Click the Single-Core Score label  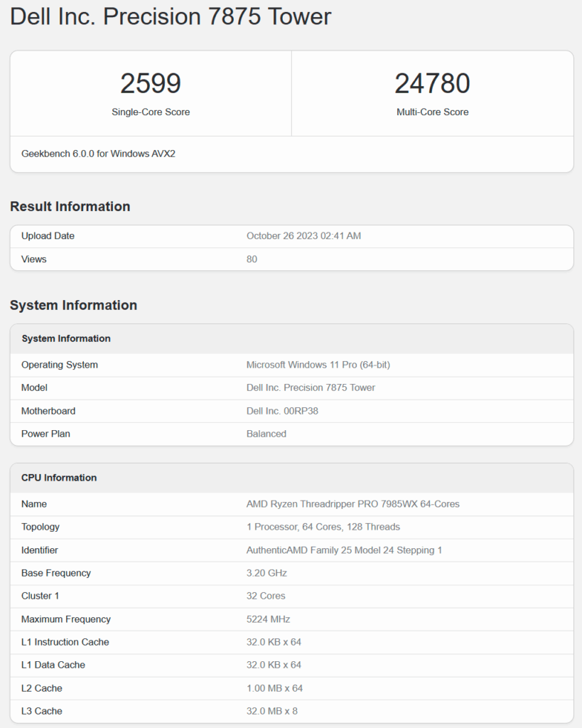151,112
